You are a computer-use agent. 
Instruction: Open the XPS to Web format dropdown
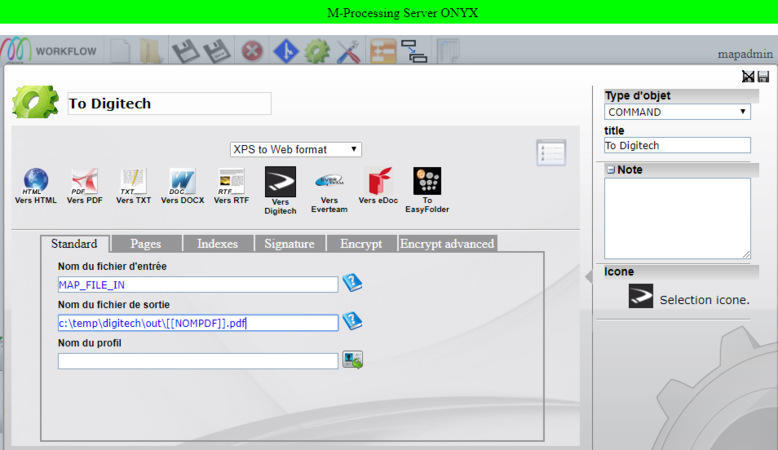pos(296,149)
